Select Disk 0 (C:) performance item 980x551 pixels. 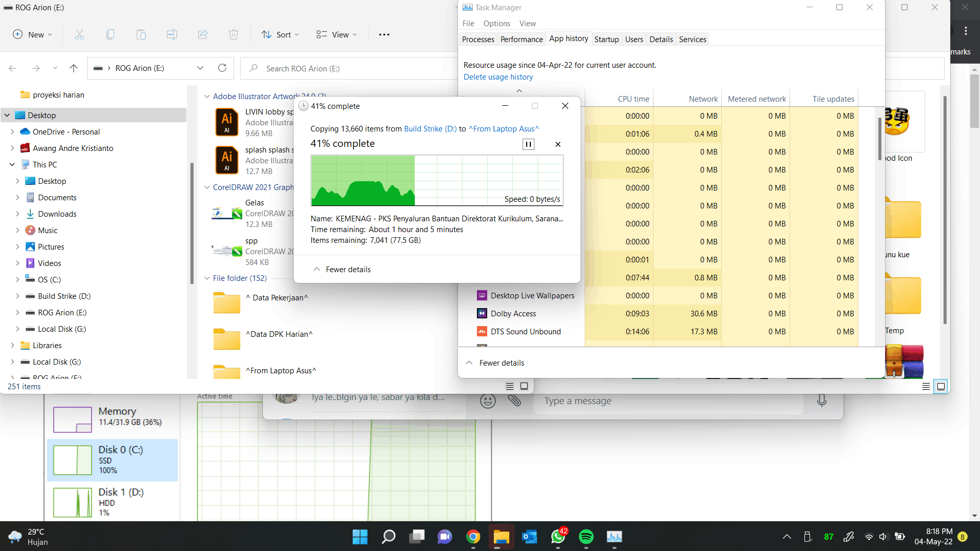tap(112, 460)
